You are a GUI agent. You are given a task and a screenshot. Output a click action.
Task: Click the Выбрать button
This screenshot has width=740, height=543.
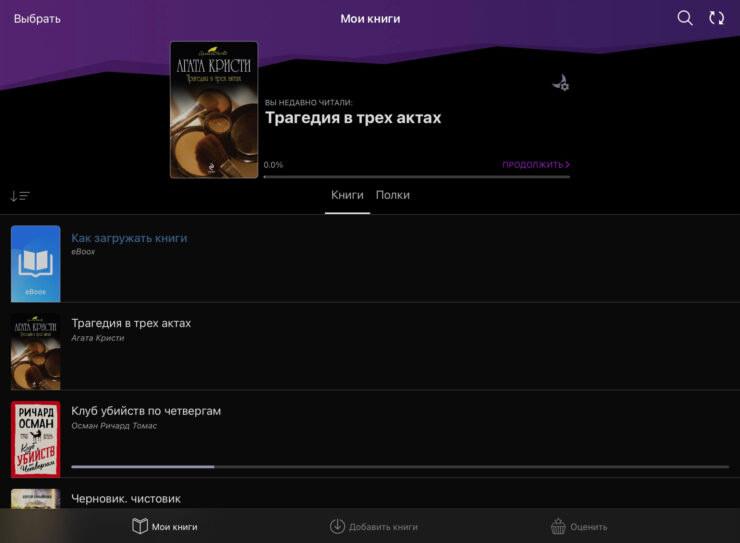[37, 19]
